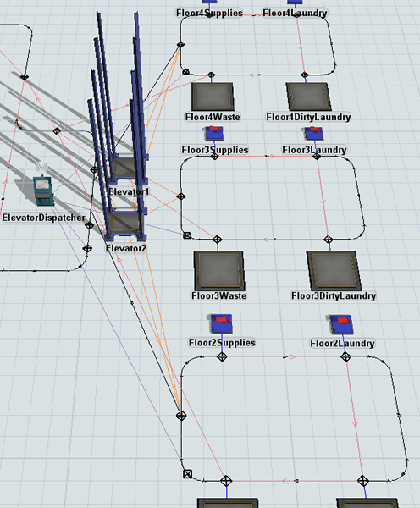Click the Floor3Laundry source icon

314,134
